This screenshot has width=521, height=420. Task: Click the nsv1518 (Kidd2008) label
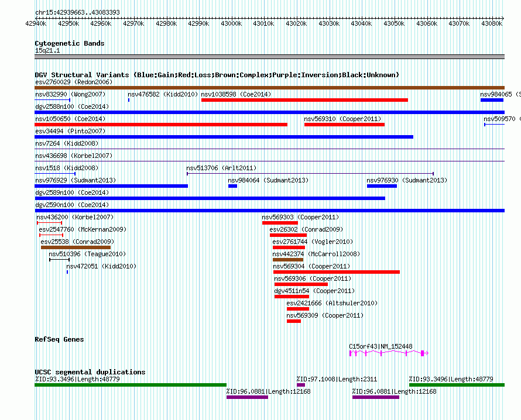tap(67, 168)
